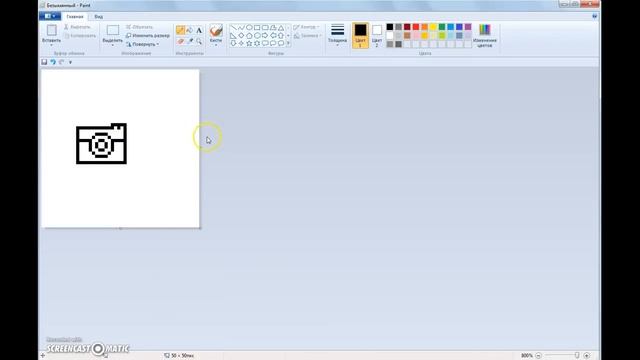The height and width of the screenshot is (360, 640).
Task: Select the Pencil tool
Action: [x=180, y=30]
